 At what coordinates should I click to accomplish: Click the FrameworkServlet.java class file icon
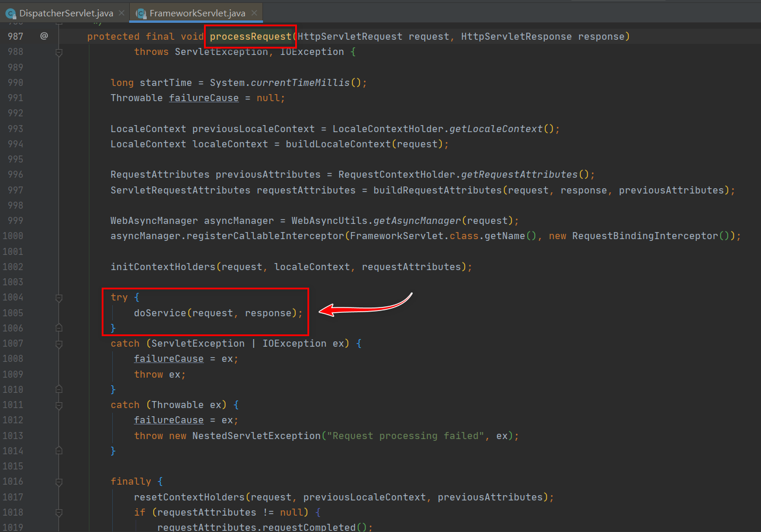coord(141,12)
